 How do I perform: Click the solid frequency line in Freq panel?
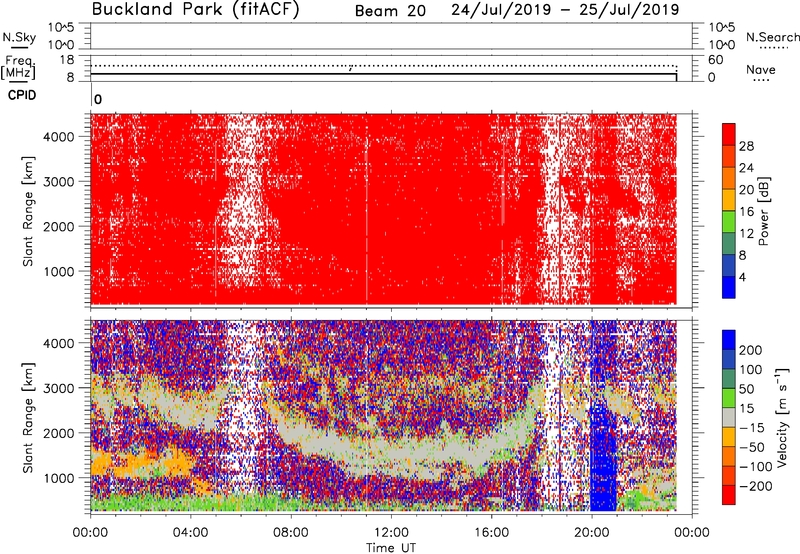[384, 74]
